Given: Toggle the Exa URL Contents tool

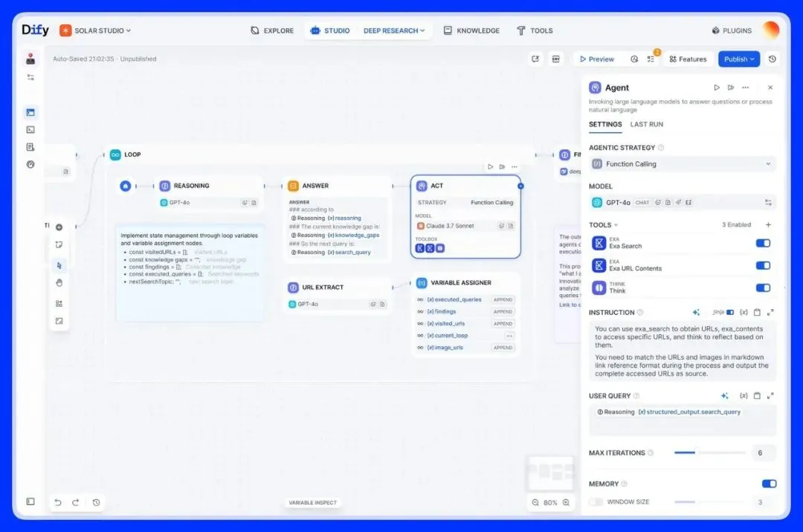Looking at the screenshot, I should 763,265.
